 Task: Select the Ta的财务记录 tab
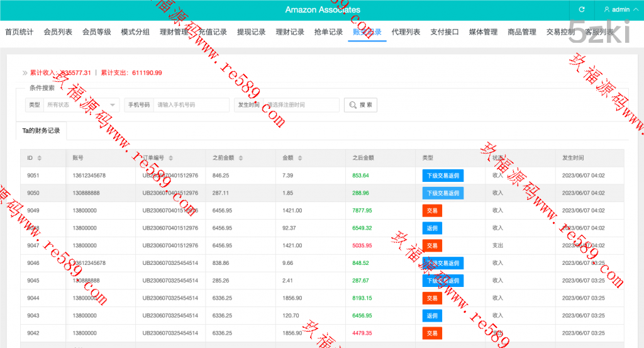[41, 131]
